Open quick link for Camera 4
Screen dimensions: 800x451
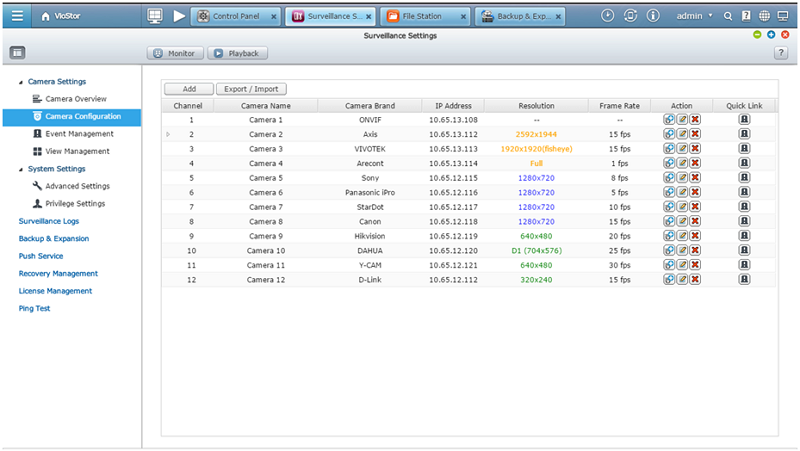point(744,163)
